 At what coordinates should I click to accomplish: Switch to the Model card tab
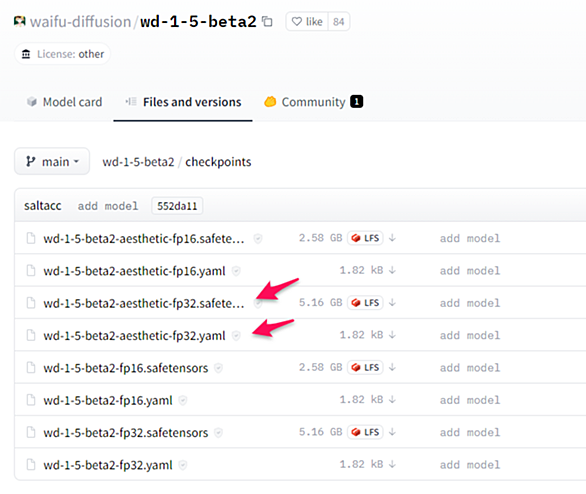[x=65, y=102]
